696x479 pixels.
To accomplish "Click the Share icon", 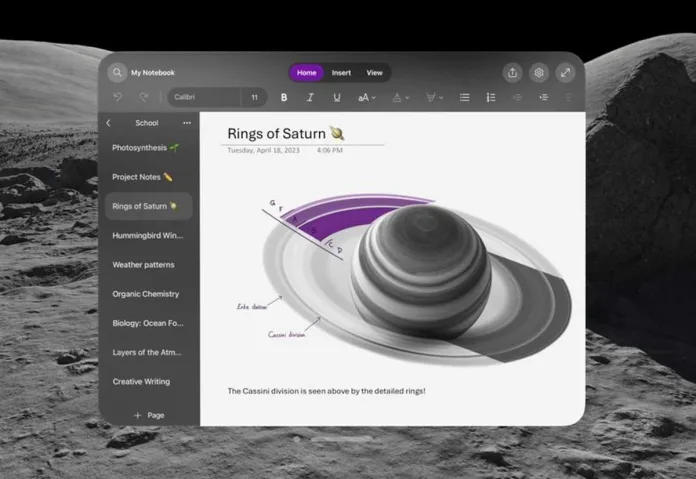I will click(512, 72).
